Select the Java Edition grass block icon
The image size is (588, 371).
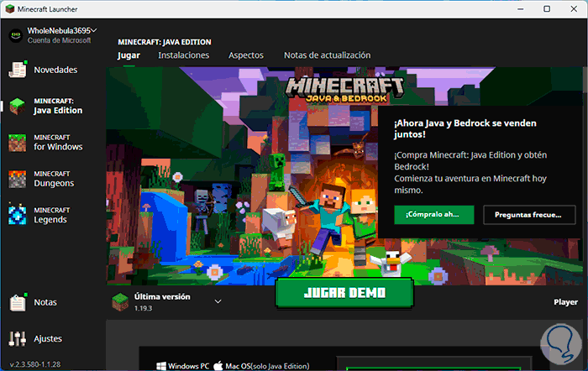18,107
